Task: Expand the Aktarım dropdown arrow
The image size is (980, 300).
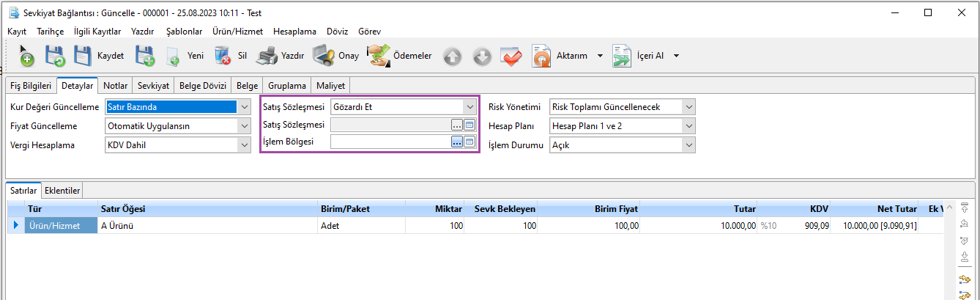Action: (600, 56)
